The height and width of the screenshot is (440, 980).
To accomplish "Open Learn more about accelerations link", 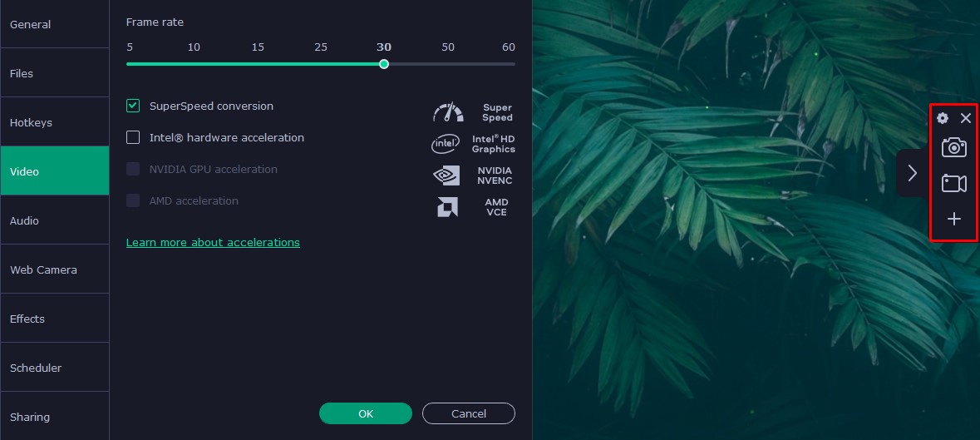I will [x=213, y=243].
